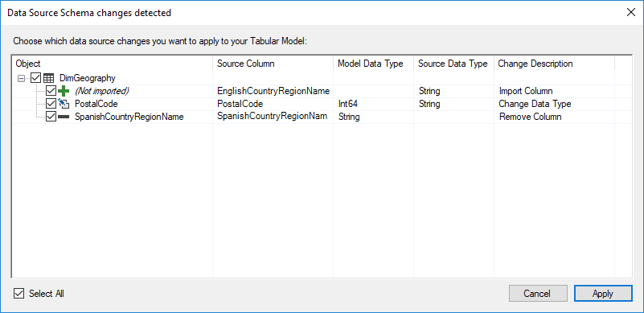Click the Source Data Type header

453,64
